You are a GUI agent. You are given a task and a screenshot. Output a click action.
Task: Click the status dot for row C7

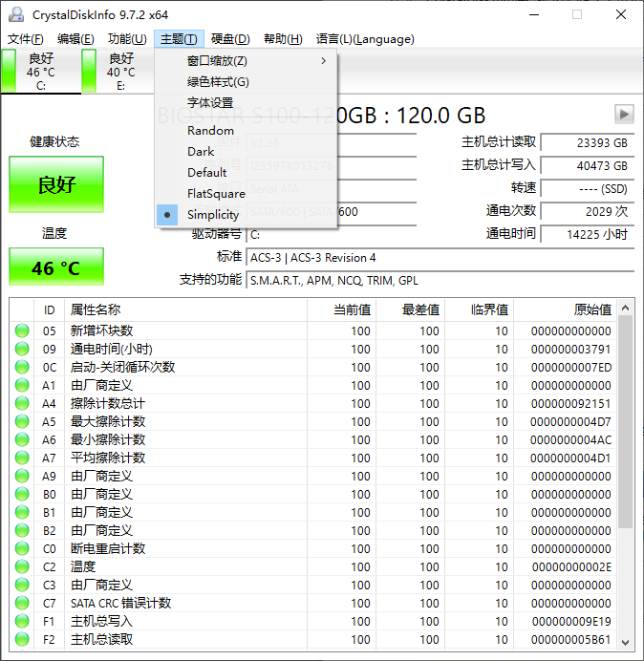(22, 603)
